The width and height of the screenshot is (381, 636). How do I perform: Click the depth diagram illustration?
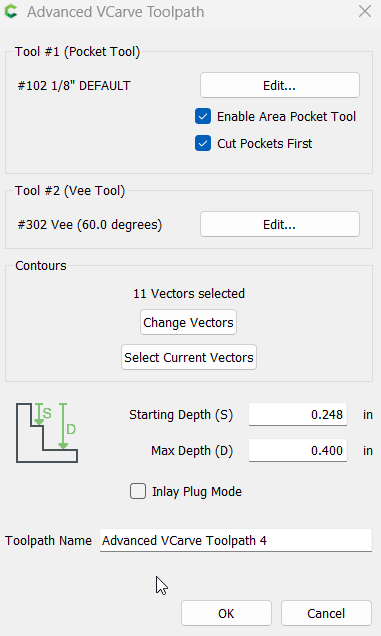coord(47,432)
